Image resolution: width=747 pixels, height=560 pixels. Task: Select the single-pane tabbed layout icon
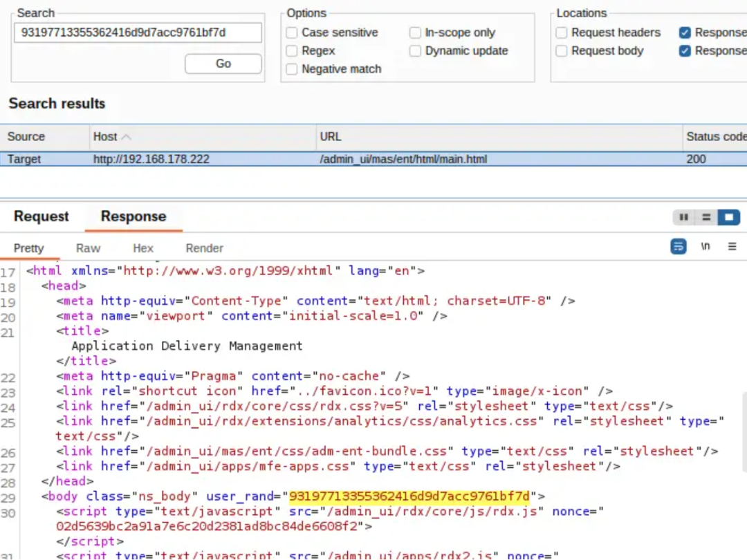[728, 217]
